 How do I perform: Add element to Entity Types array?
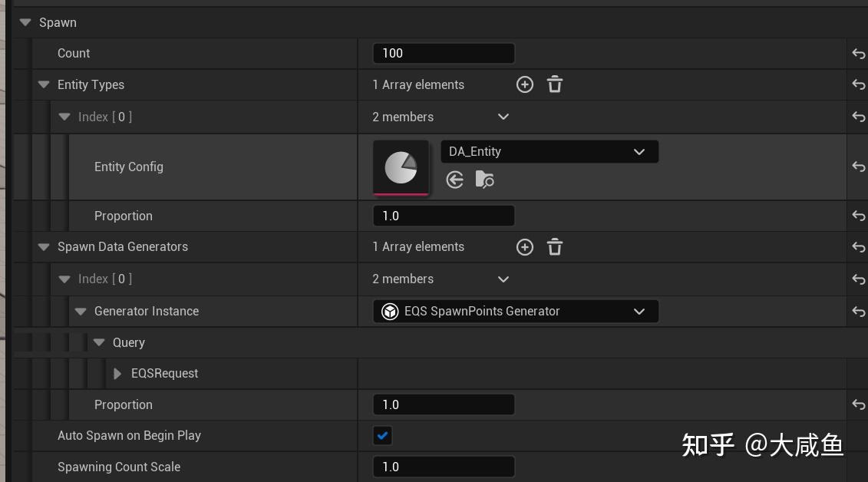pos(524,84)
